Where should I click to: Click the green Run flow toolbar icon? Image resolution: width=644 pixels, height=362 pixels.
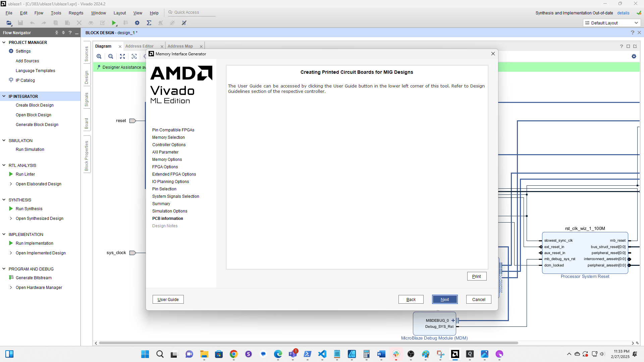[114, 23]
